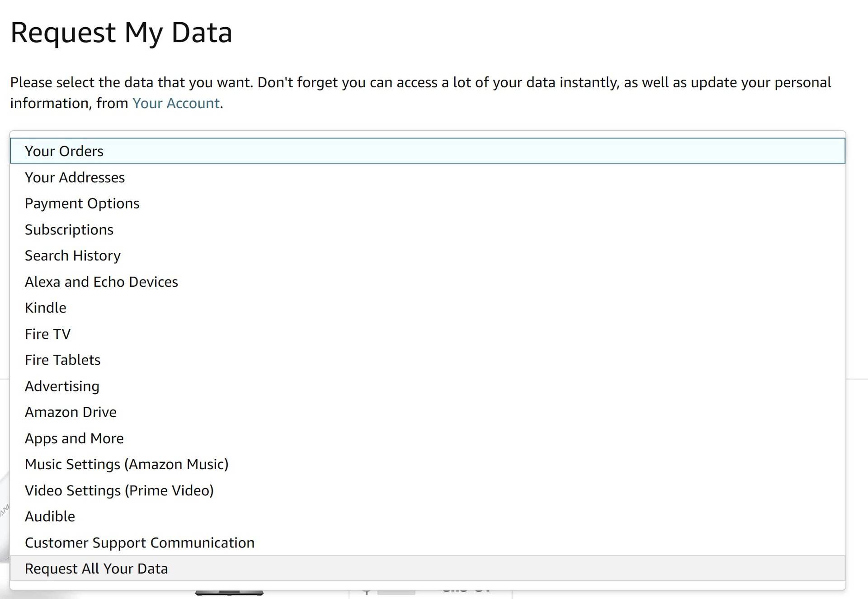Select 'Music Settings (Amazon Music)' option
The width and height of the screenshot is (868, 599).
(427, 464)
